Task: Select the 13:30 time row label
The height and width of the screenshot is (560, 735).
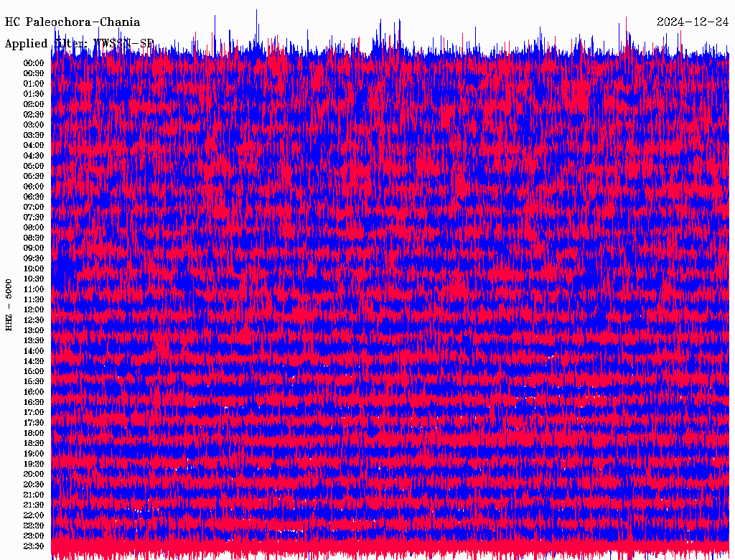Action: (x=34, y=341)
